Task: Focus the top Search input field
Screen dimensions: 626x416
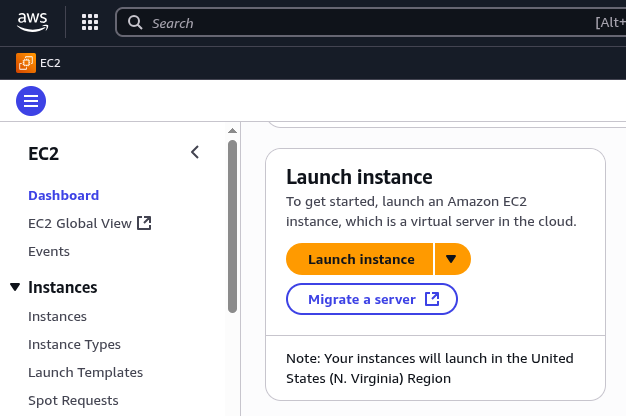Action: 371,22
